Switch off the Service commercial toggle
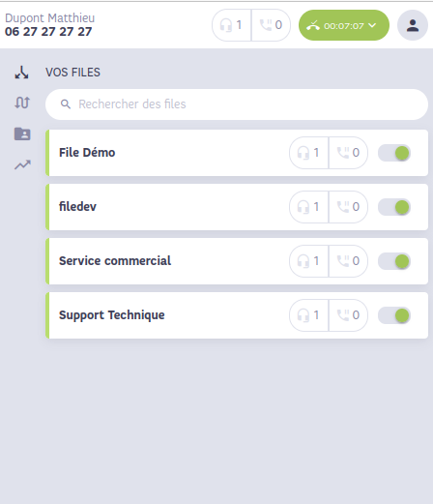433x504 pixels. coord(394,261)
